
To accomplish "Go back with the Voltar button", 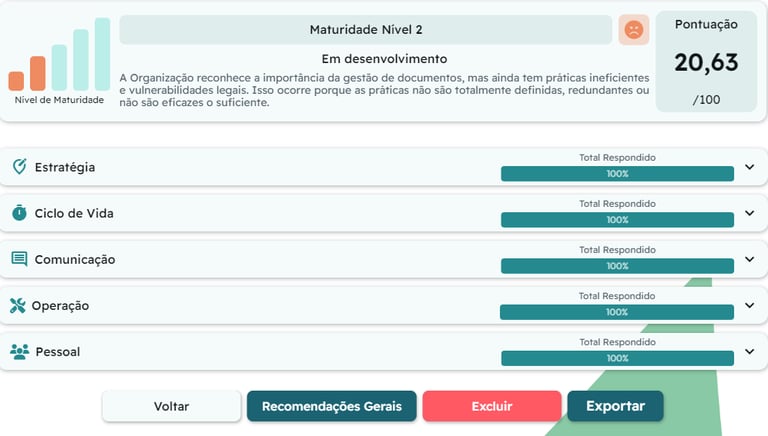I will [x=171, y=406].
